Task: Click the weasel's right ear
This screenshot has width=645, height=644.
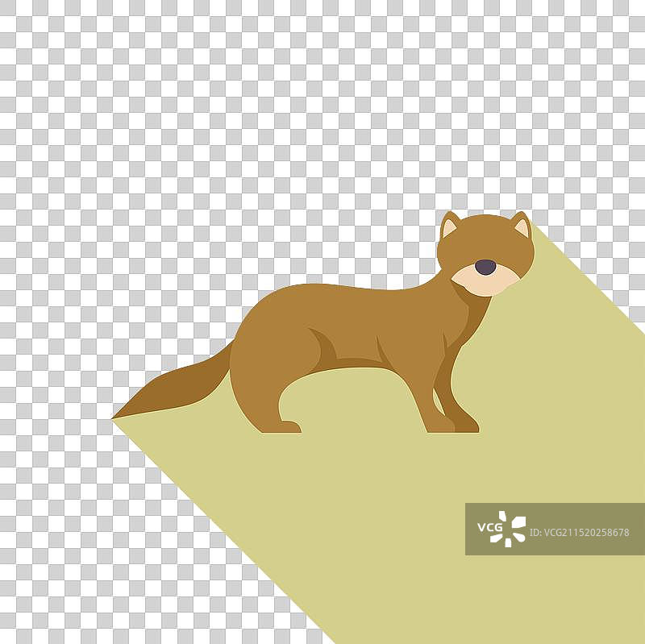Action: [522, 226]
